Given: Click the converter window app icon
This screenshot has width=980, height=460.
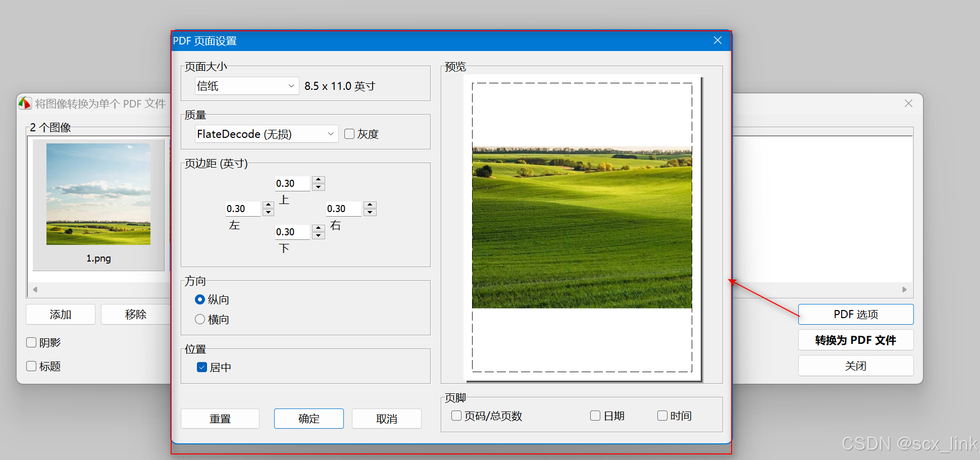Looking at the screenshot, I should tap(25, 104).
